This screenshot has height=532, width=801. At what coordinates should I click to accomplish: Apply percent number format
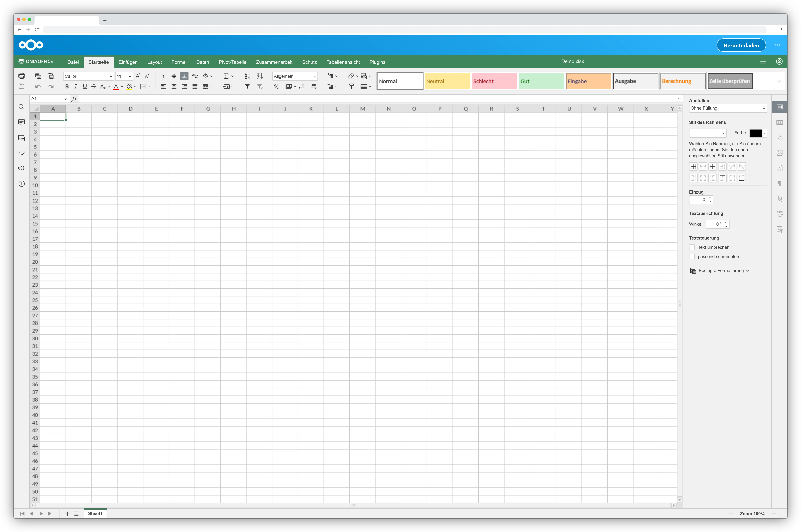[x=276, y=87]
